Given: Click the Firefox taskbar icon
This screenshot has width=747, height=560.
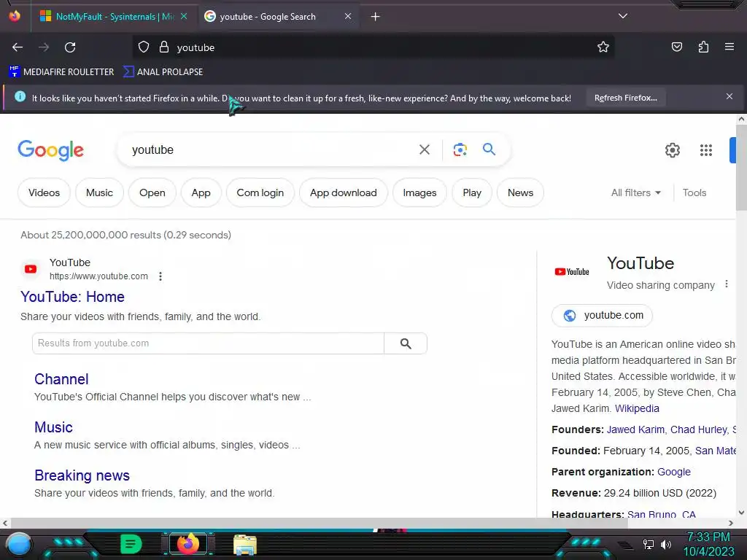Looking at the screenshot, I should click(187, 544).
